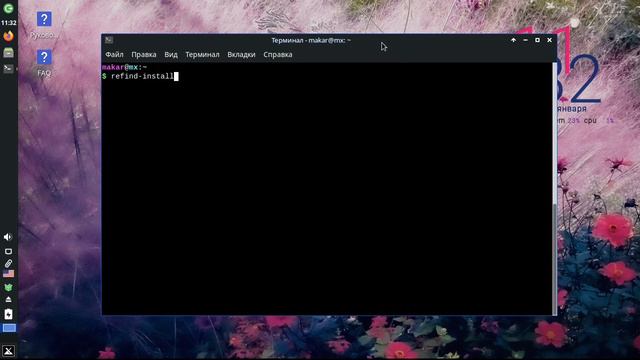Viewport: 640px width, 360px height.
Task: Open the Вкладки menu
Action: (x=241, y=54)
